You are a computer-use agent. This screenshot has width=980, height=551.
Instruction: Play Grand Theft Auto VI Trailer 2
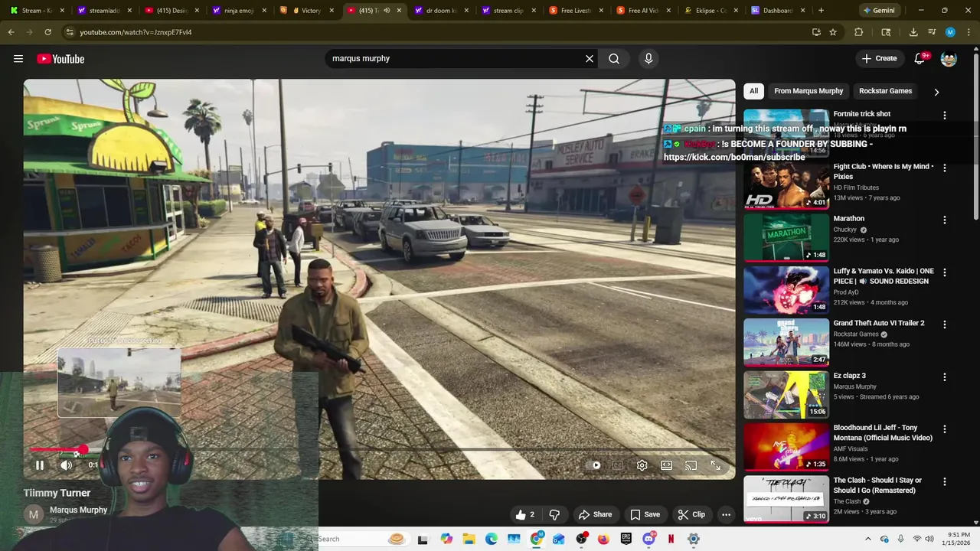tap(786, 342)
